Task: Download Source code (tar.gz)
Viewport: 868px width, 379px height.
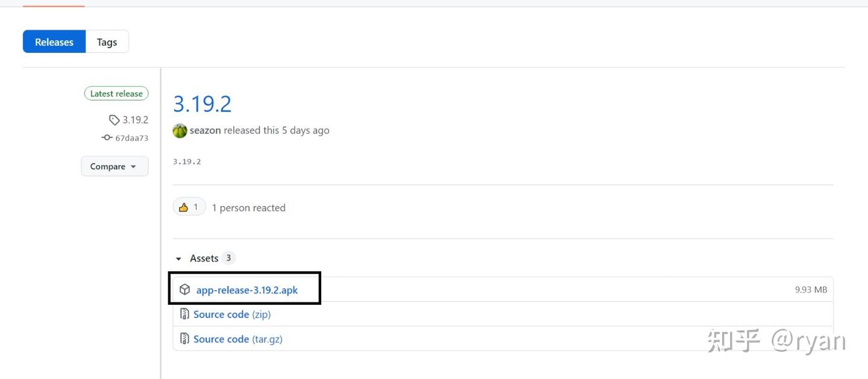Action: pos(237,339)
